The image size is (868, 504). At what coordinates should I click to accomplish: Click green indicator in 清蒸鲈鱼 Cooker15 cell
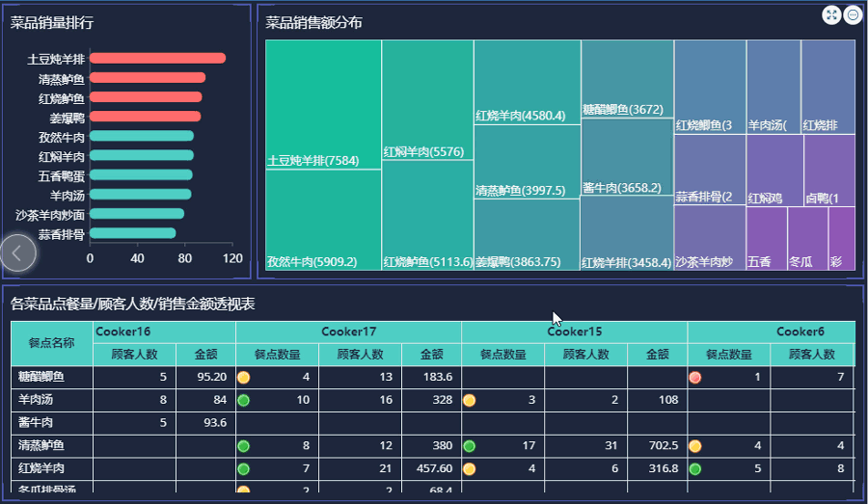[469, 446]
